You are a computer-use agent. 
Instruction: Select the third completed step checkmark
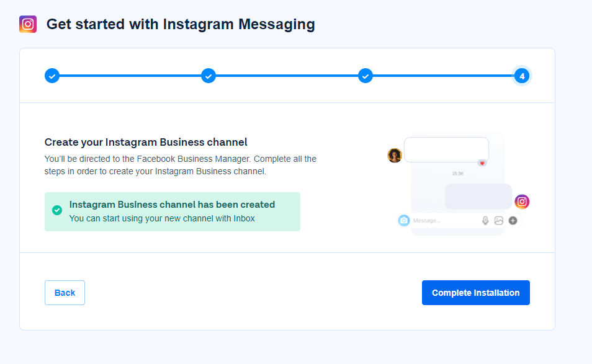coord(366,76)
